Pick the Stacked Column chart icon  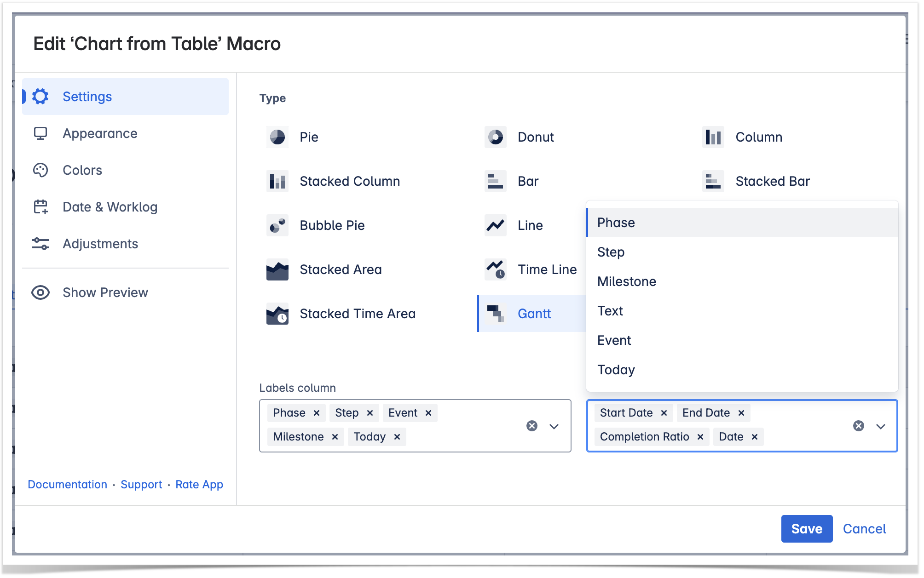[277, 181]
